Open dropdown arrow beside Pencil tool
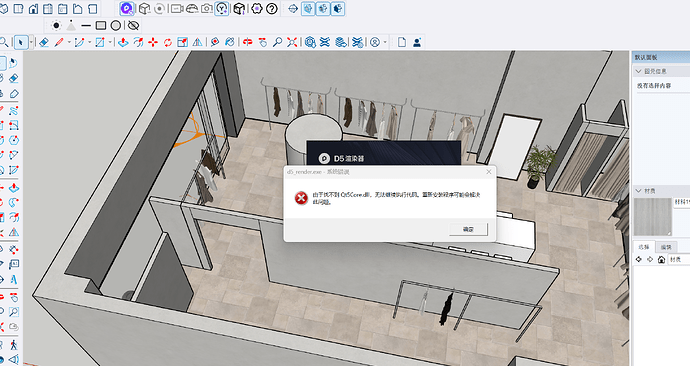The image size is (690, 366). point(69,43)
